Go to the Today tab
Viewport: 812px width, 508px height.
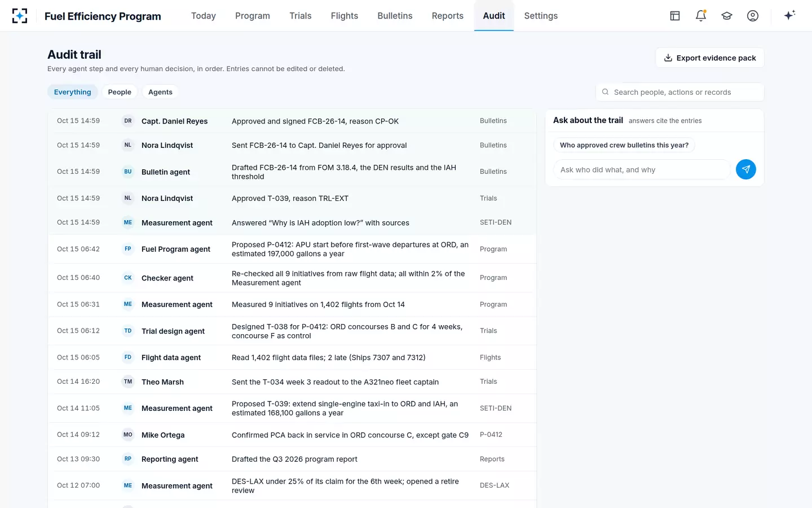[204, 16]
